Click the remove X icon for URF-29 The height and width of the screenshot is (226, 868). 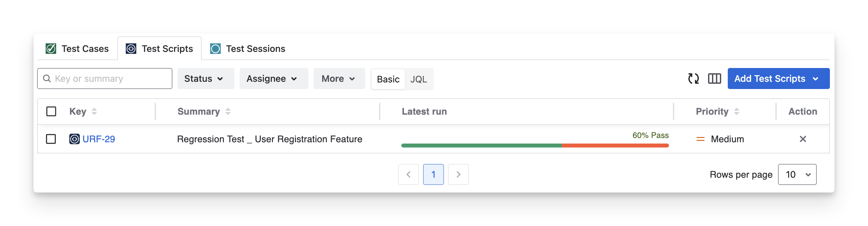click(x=803, y=139)
